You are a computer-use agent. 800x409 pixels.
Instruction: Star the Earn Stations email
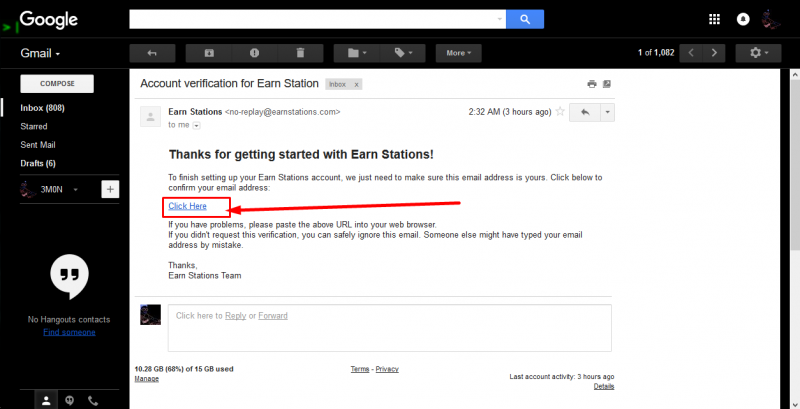click(560, 112)
